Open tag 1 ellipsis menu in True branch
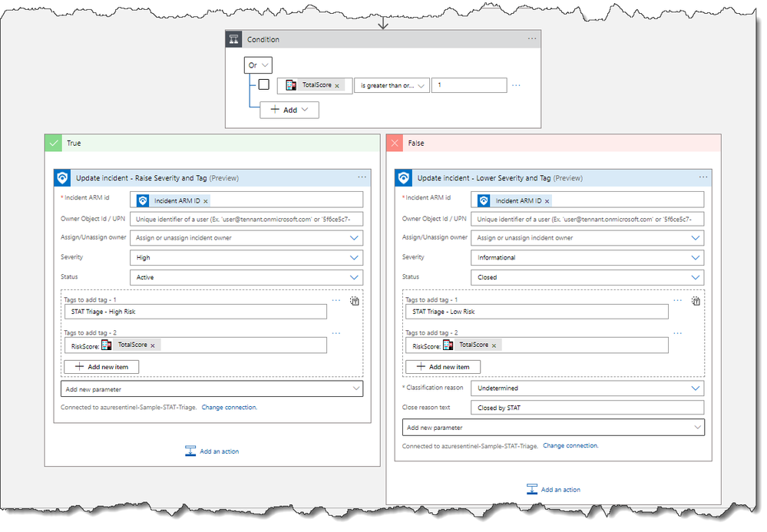This screenshot has width=767, height=532. coord(336,300)
